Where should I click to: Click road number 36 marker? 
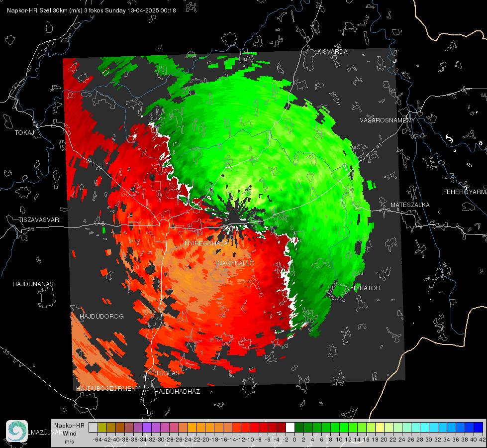pyautogui.click(x=30, y=229)
